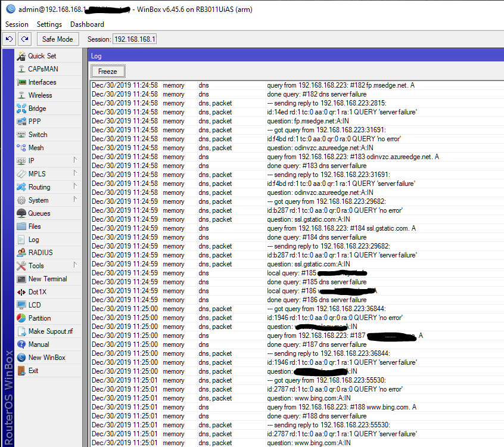Select the 'id:2787' 'server failure' row
The height and width of the screenshot is (447, 504).
point(297,434)
